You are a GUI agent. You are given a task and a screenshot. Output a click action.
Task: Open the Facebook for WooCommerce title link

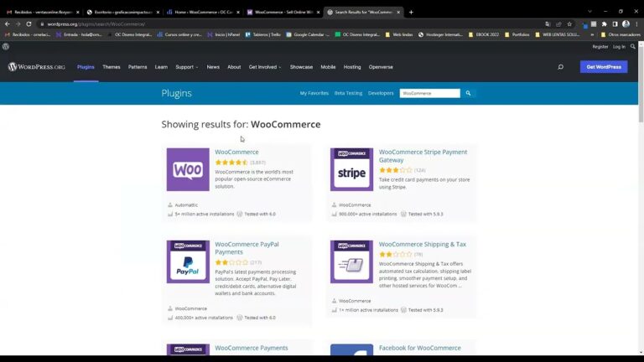[420, 348]
